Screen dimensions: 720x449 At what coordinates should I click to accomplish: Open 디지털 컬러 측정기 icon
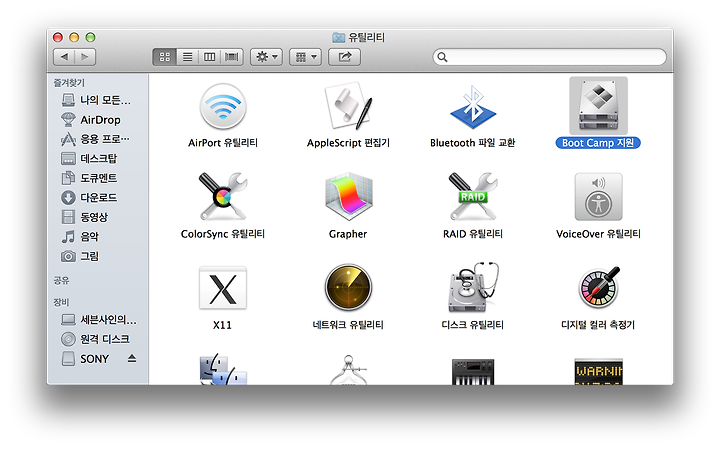coord(599,287)
